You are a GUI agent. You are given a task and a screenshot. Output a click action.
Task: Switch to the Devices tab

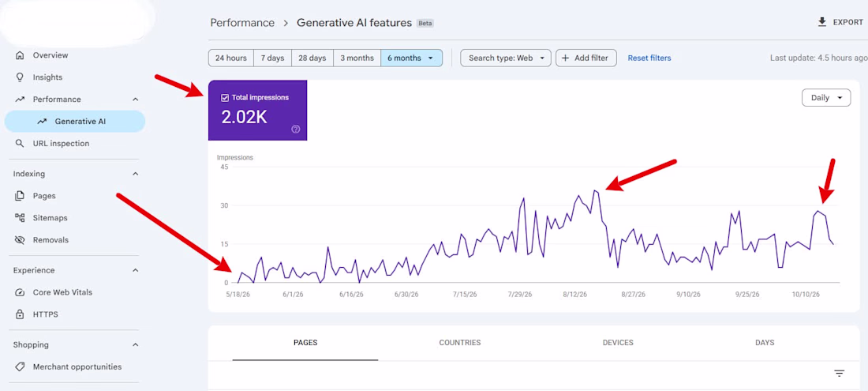click(618, 343)
